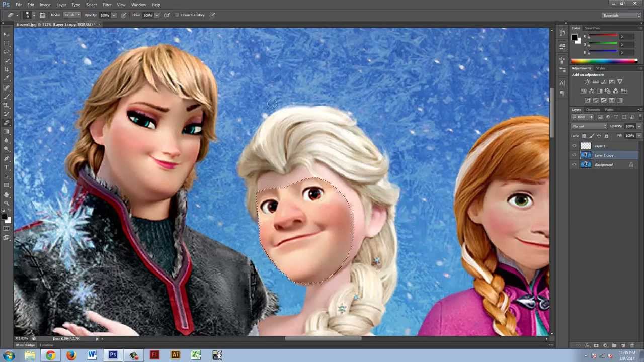
Task: Select the Eyedropper tool
Action: pyautogui.click(x=6, y=78)
